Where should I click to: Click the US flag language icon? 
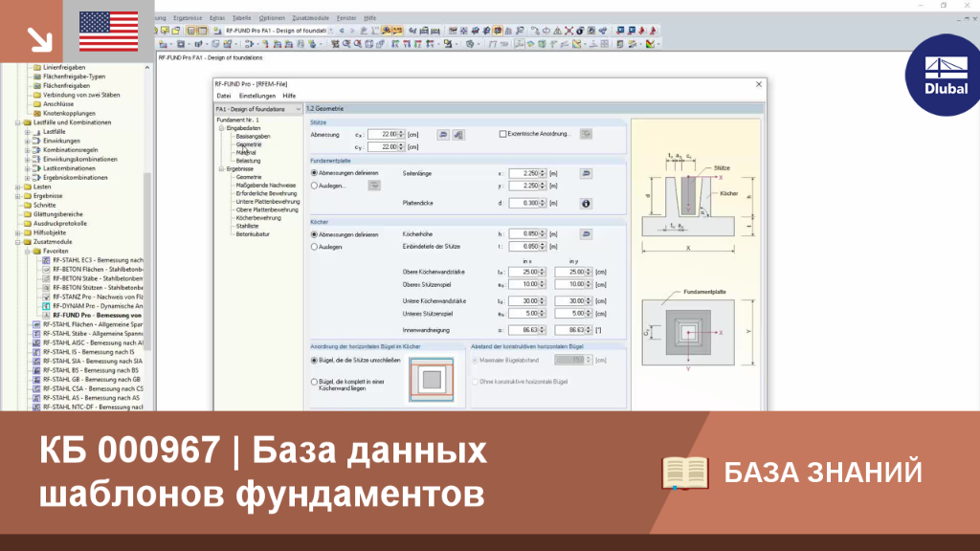109,32
